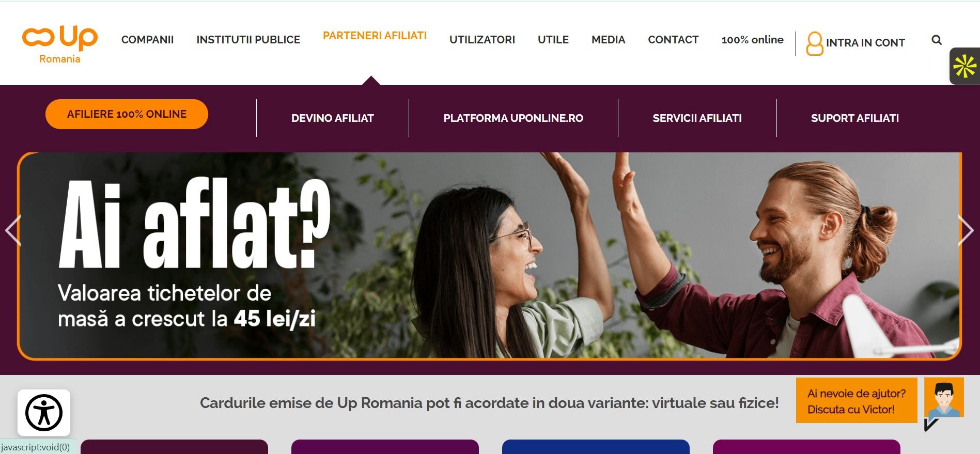Image resolution: width=980 pixels, height=454 pixels.
Task: Expand the UTILE menu
Action: (553, 40)
